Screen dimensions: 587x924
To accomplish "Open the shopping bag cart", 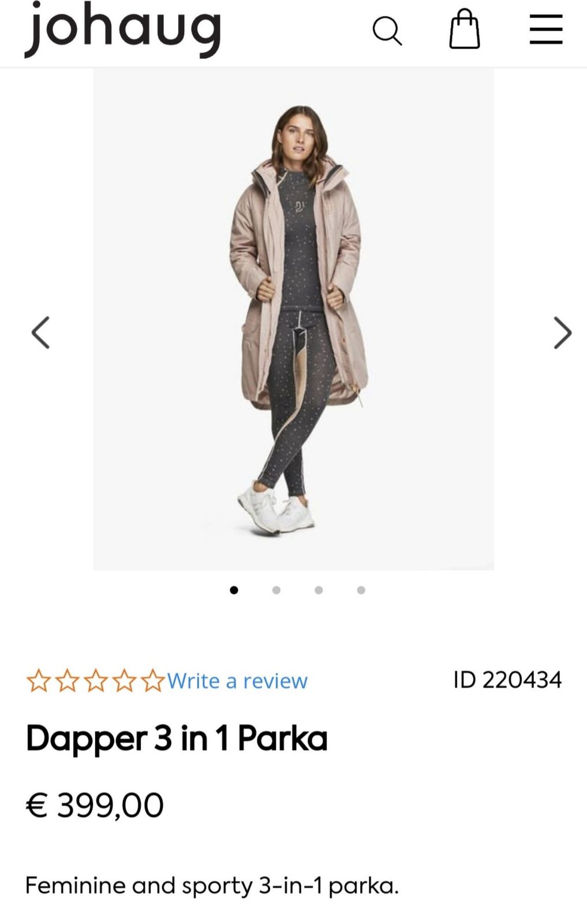I will 465,29.
